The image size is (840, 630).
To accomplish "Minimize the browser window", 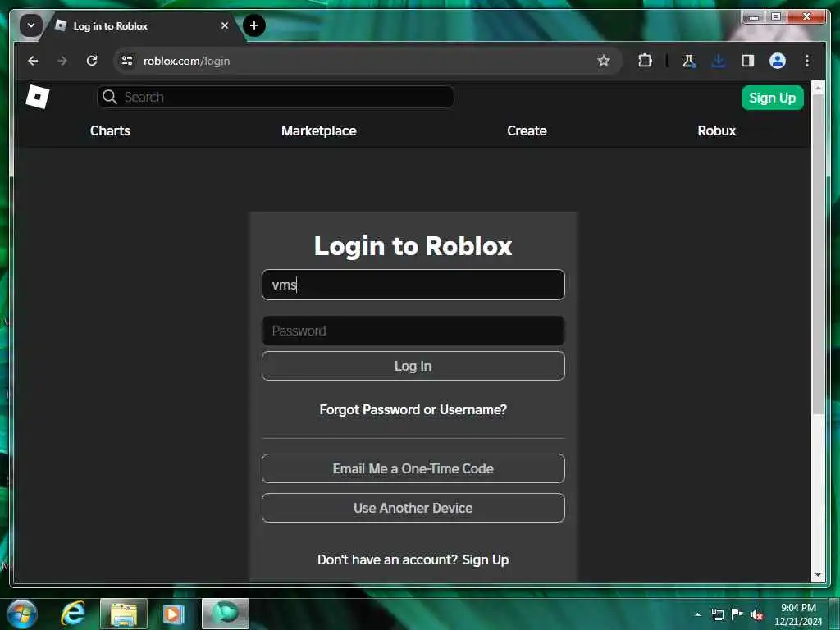I will [755, 17].
